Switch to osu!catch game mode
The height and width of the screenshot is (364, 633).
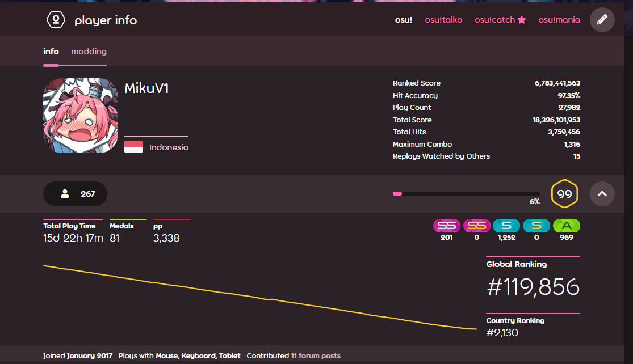point(495,20)
